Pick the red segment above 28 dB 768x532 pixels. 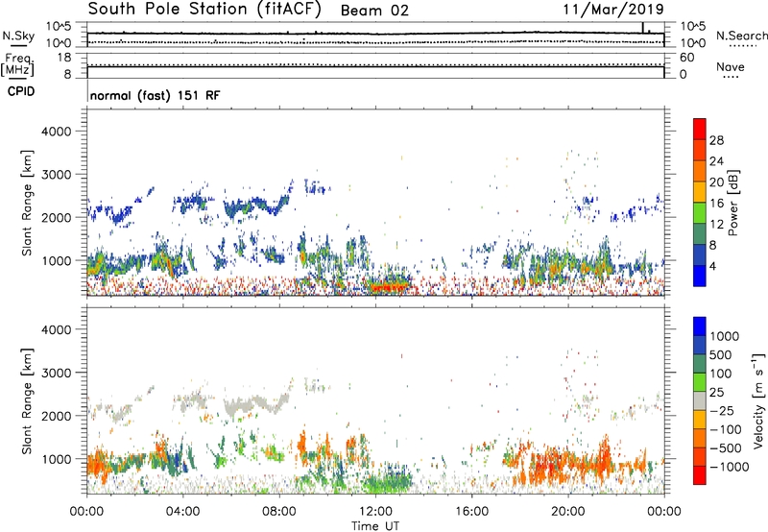pos(700,130)
